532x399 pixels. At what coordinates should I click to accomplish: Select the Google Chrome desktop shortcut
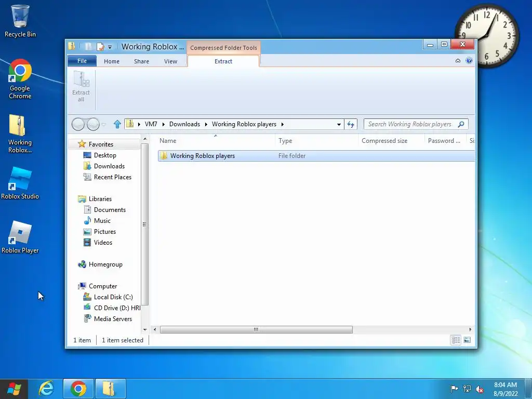20,79
